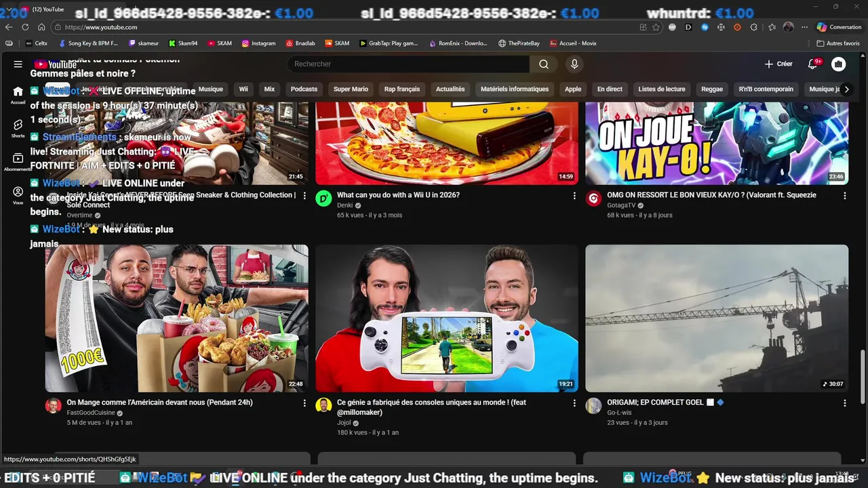Expand the tab list chevron
This screenshot has height=488, width=868.
pos(9,9)
